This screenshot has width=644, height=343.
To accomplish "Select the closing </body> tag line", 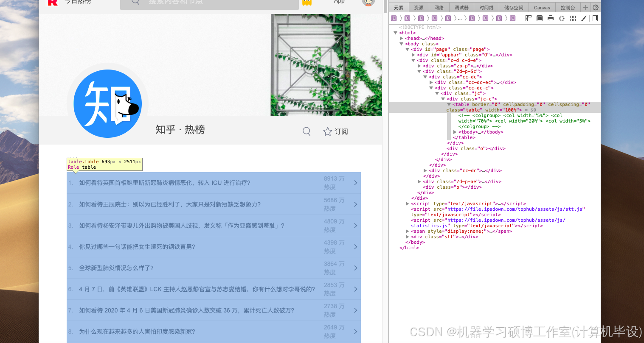I will pyautogui.click(x=415, y=242).
